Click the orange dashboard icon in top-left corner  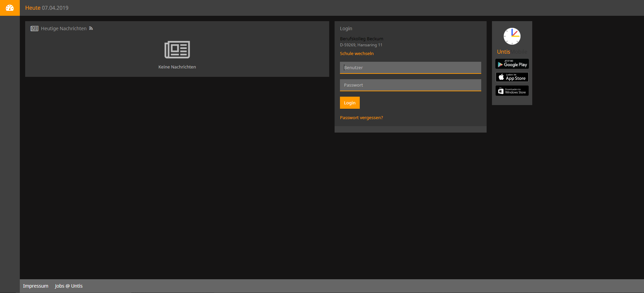(x=10, y=8)
